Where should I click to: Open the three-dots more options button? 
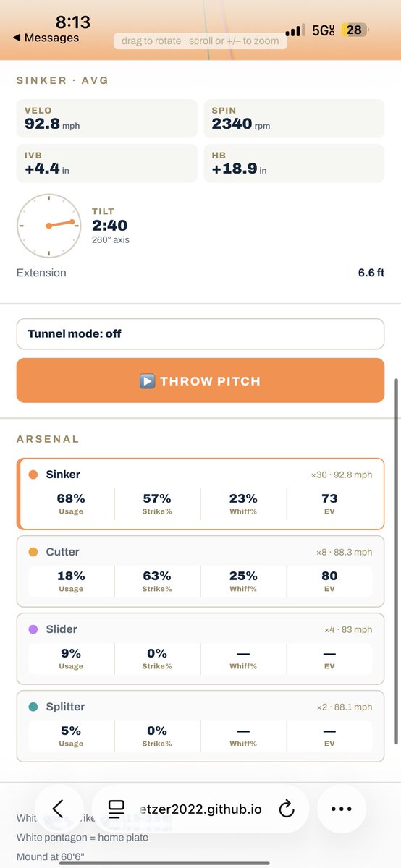tap(341, 809)
